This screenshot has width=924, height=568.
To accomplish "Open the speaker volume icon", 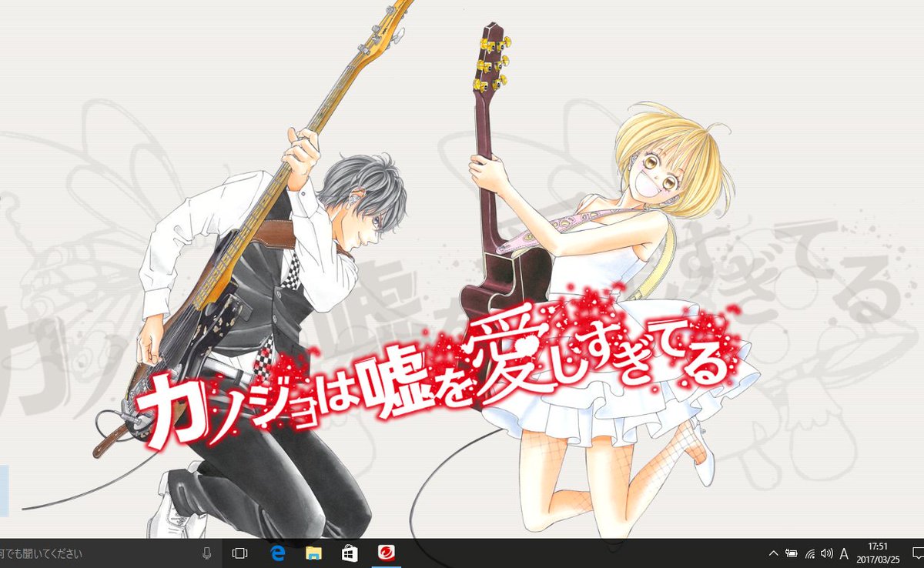I will tap(827, 553).
